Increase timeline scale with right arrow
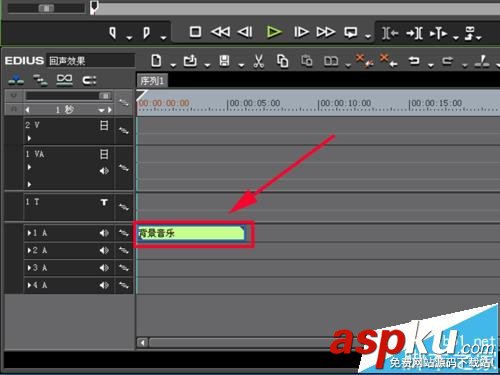Image resolution: width=500 pixels, height=375 pixels. [109, 110]
